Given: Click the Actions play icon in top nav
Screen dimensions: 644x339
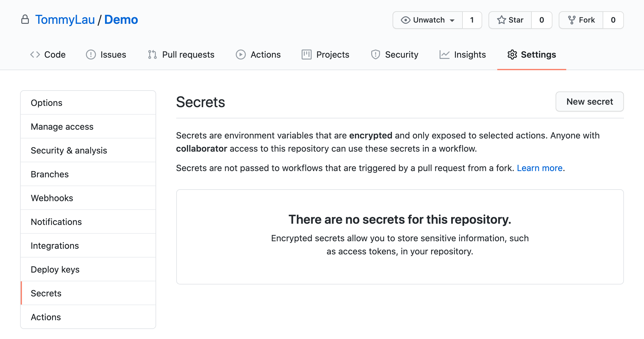Looking at the screenshot, I should click(x=240, y=55).
